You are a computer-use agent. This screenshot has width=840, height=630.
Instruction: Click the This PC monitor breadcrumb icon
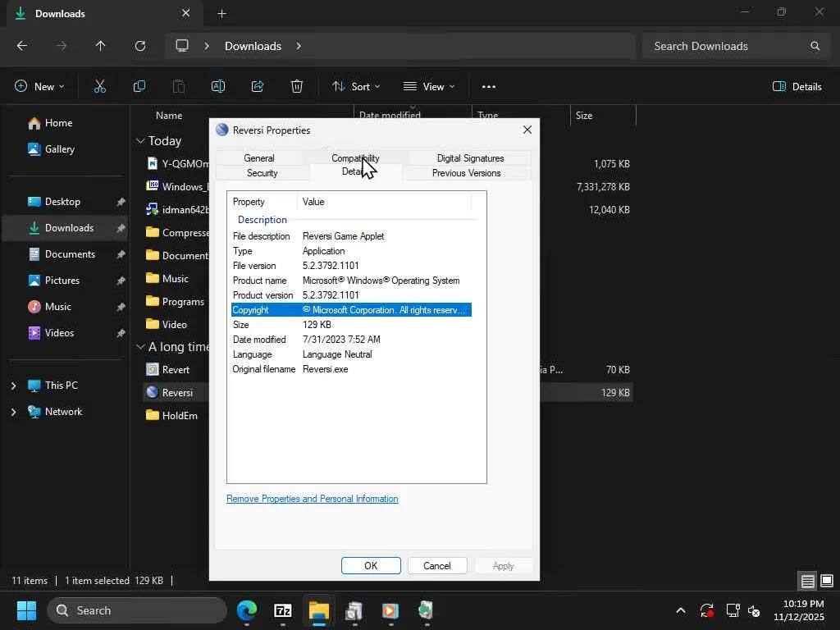(182, 46)
